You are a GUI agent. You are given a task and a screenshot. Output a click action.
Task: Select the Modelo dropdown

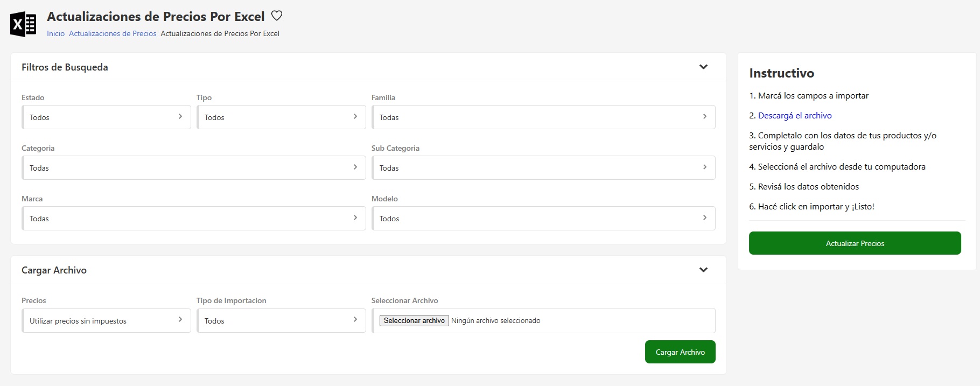tap(543, 219)
